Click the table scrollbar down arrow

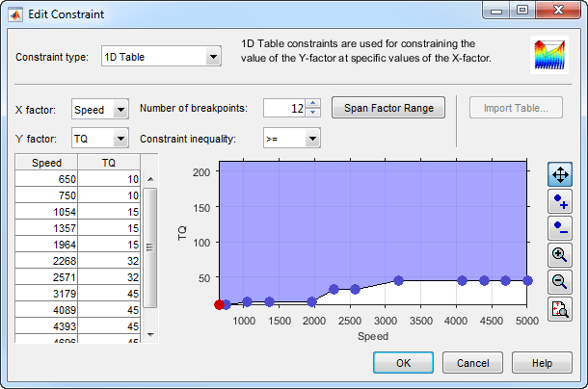click(150, 334)
